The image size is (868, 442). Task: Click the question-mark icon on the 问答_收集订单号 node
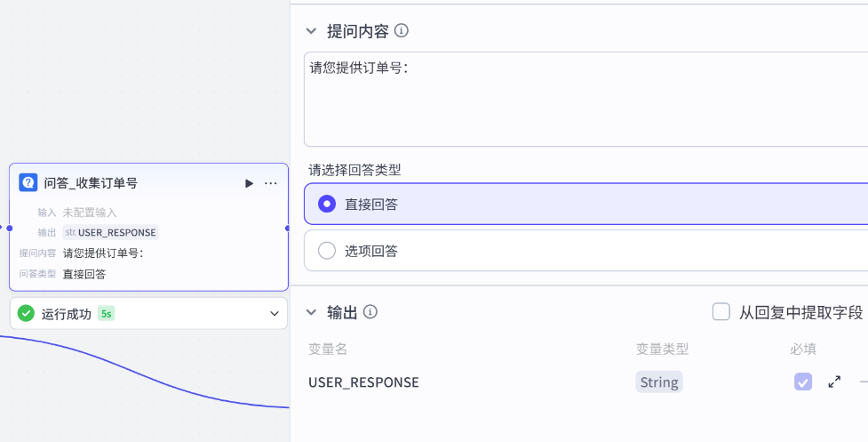[x=28, y=183]
